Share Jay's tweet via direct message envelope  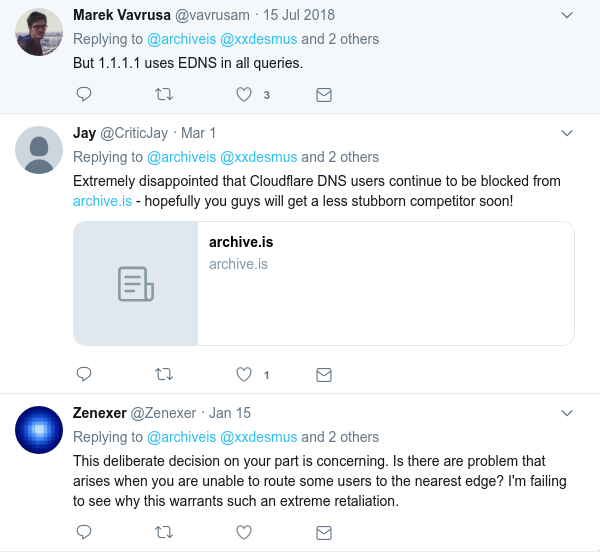click(324, 375)
